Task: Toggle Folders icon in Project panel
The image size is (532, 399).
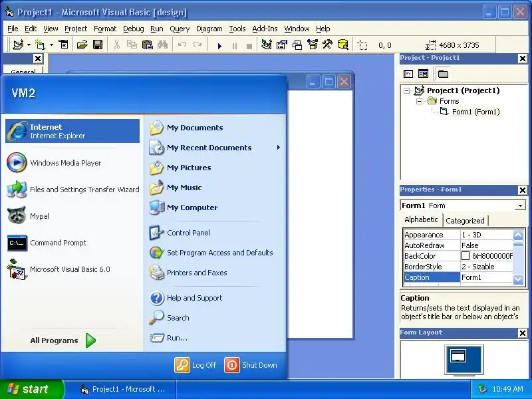Action: (443, 74)
